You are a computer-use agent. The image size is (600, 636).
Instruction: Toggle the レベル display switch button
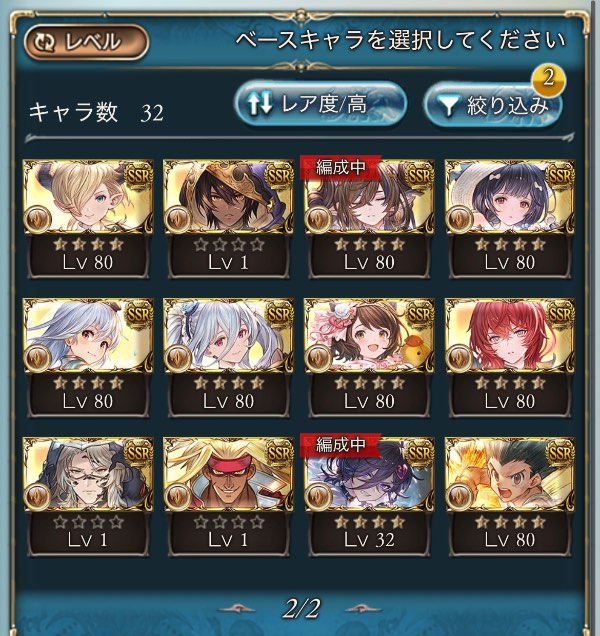[x=86, y=42]
